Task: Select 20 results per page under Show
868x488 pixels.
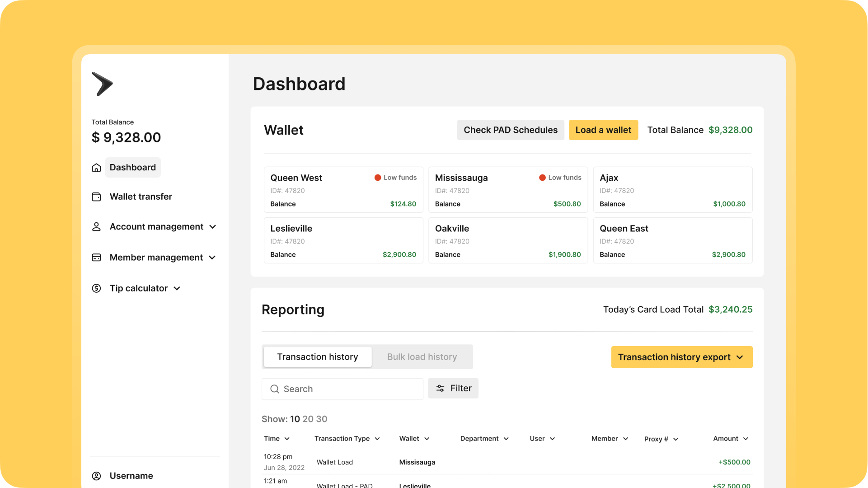Action: [x=310, y=419]
